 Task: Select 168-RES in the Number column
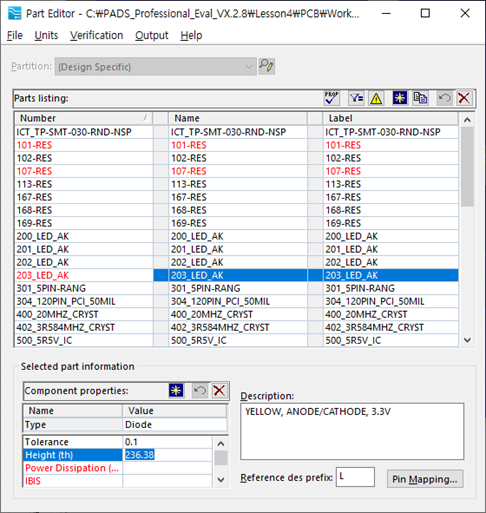pyautogui.click(x=84, y=210)
